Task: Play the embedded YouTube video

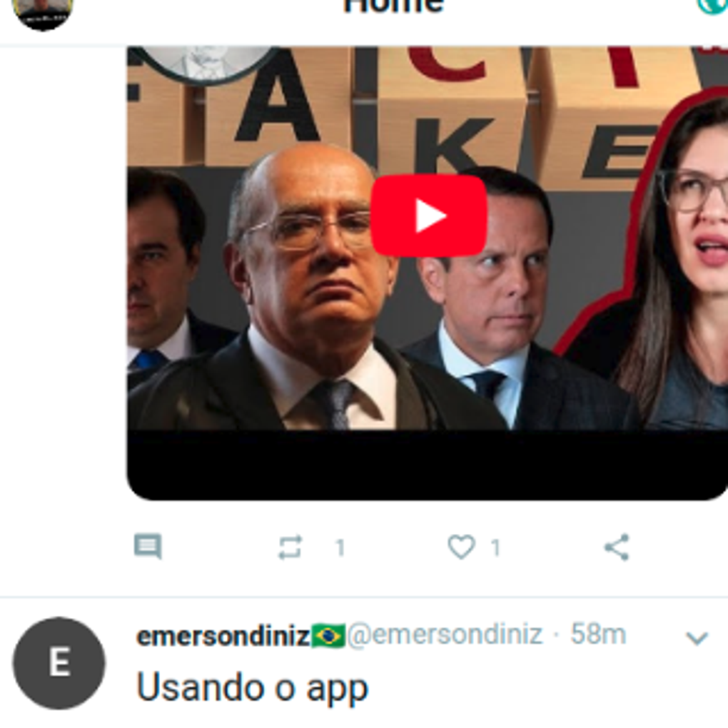Action: (x=428, y=216)
